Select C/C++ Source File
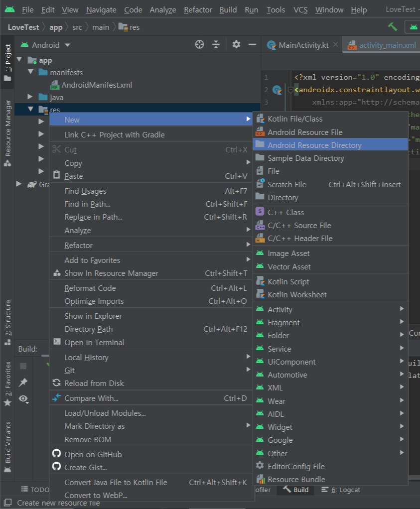Screen dimensions: 420x509 coord(330,225)
